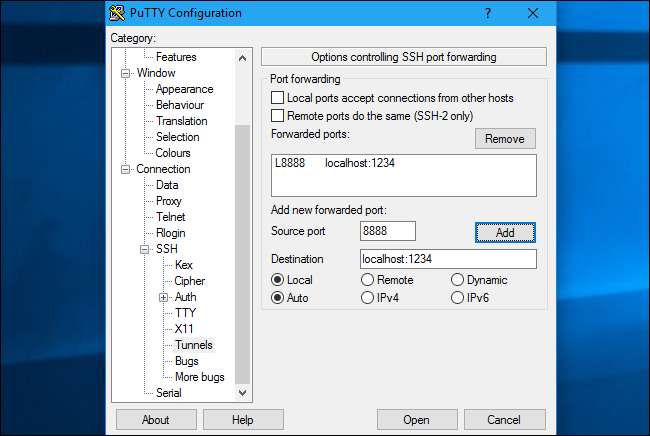The image size is (650, 436).
Task: Select the Proxy category
Action: (x=168, y=201)
